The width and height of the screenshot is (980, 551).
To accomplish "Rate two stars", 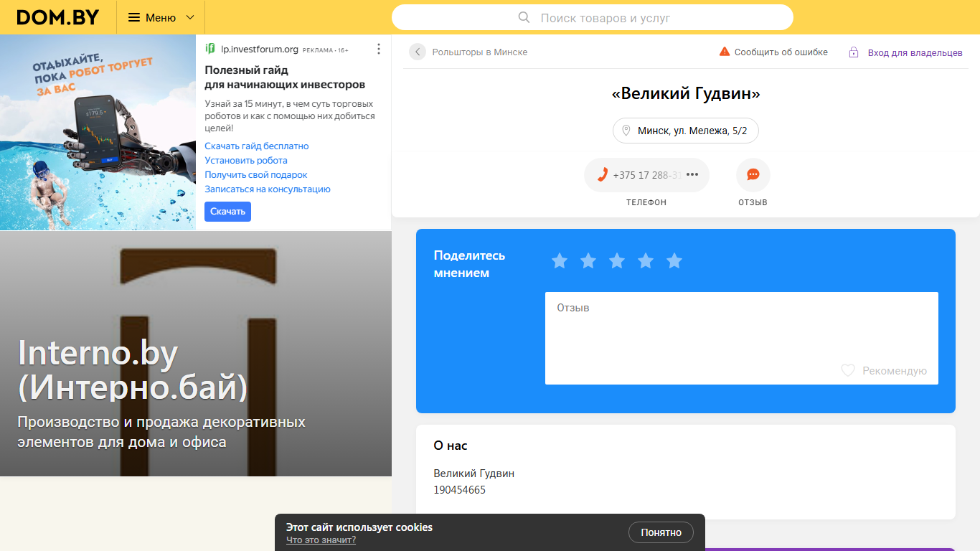I will coord(588,261).
